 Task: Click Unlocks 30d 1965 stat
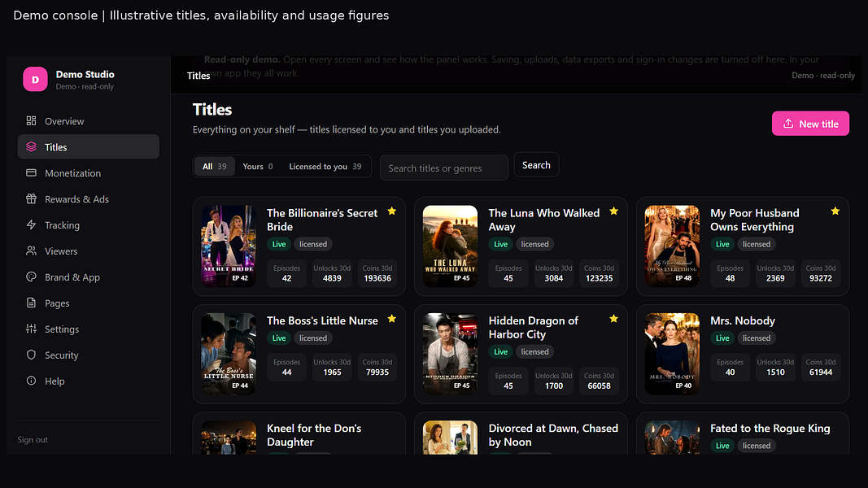coord(332,368)
